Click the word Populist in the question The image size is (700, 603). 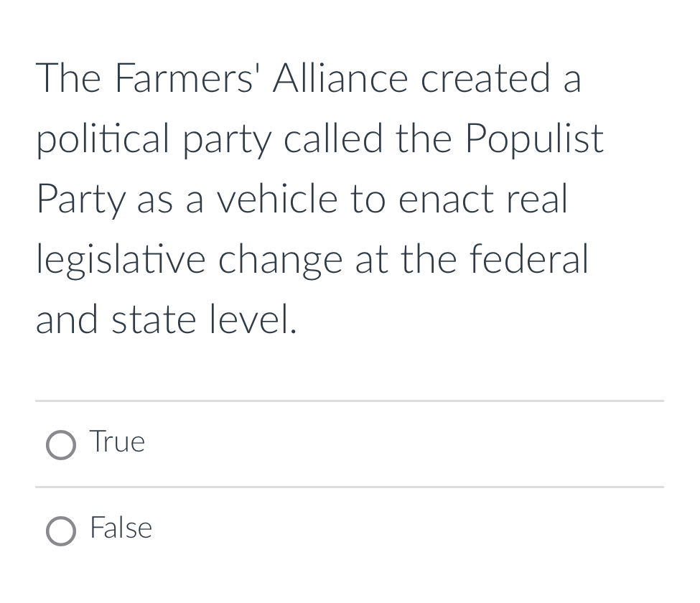click(x=534, y=139)
